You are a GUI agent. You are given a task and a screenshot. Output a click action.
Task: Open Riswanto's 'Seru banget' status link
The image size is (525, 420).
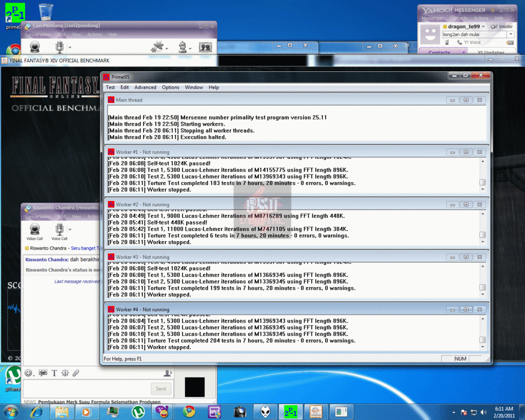coord(85,248)
